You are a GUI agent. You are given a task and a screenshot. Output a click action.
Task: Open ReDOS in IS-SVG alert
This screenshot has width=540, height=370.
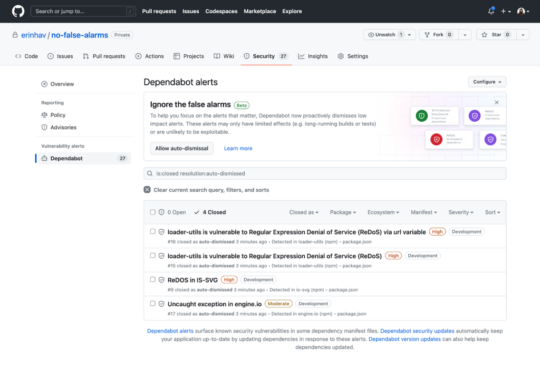[x=193, y=280]
